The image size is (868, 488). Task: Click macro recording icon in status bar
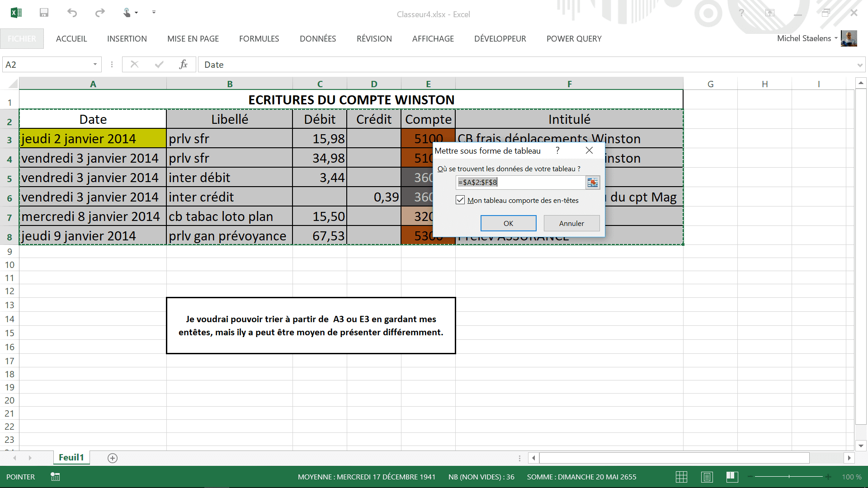pyautogui.click(x=55, y=477)
